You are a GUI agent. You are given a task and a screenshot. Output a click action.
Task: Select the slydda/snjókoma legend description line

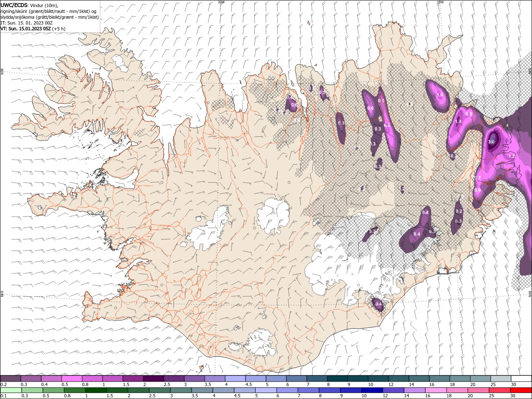point(49,17)
